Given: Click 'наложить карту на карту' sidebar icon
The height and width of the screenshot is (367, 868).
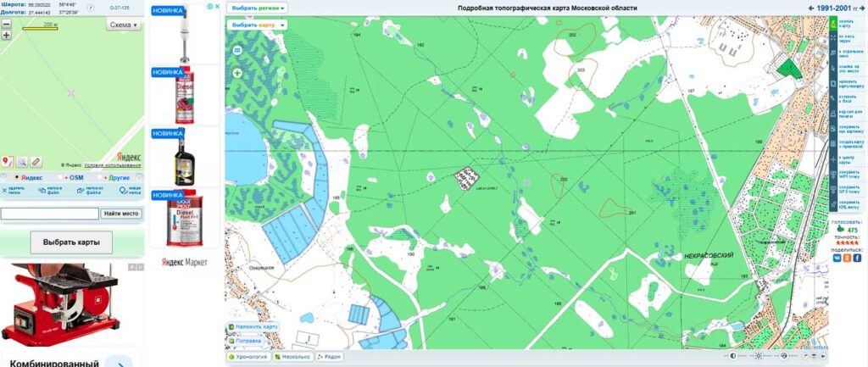Looking at the screenshot, I should click(833, 84).
